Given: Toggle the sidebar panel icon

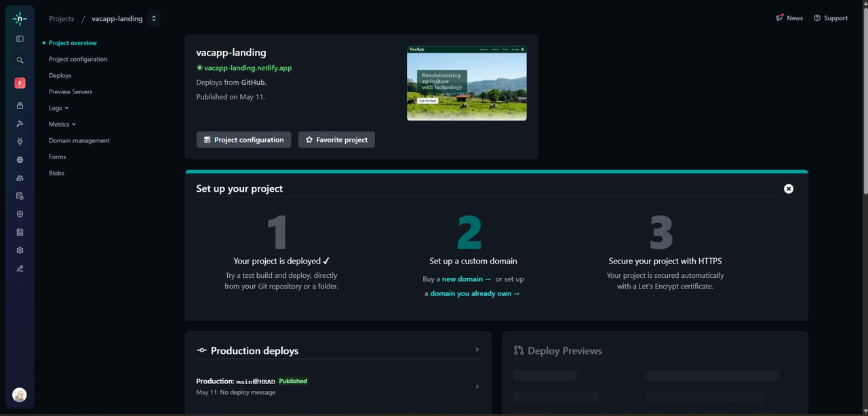Looking at the screenshot, I should [x=20, y=39].
